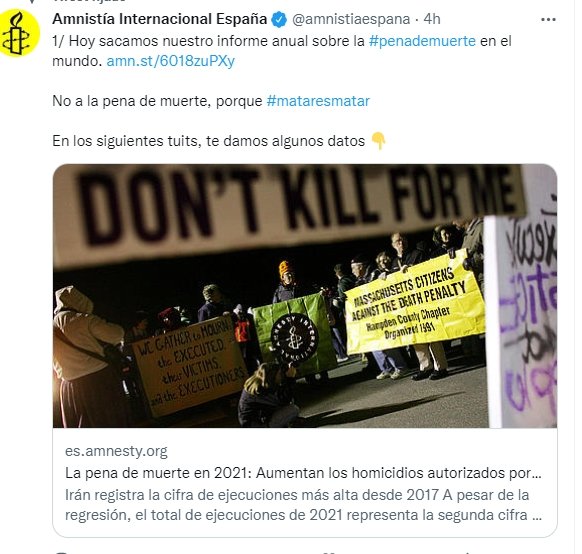The height and width of the screenshot is (554, 582).
Task: Click the Tweet fijado pinned label
Action: pos(89,1)
